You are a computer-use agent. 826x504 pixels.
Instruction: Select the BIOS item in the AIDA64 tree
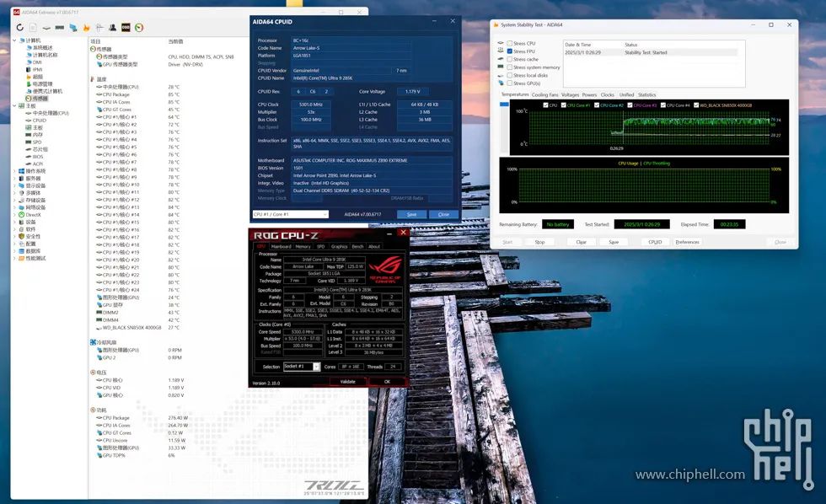tap(37, 157)
